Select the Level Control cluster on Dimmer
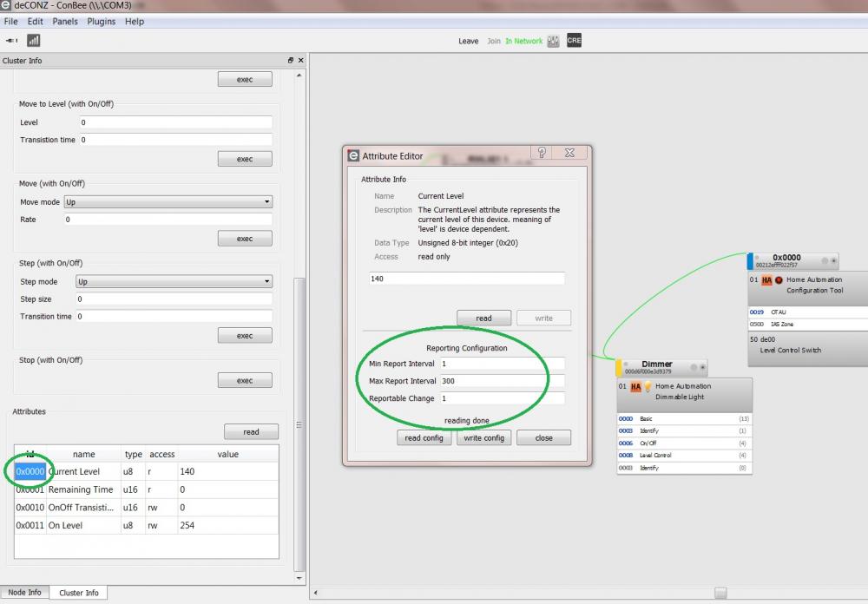The width and height of the screenshot is (868, 604). click(655, 456)
